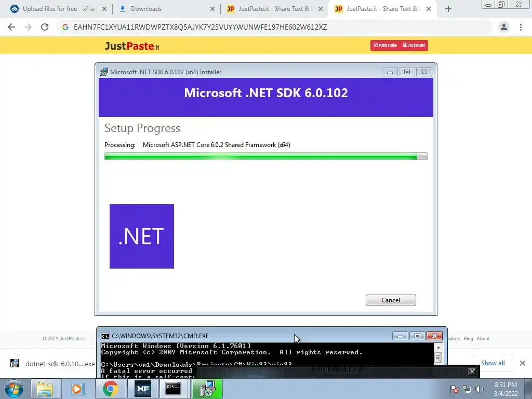Close the active JustPaste.it tab
This screenshot has width=532, height=399.
[429, 9]
